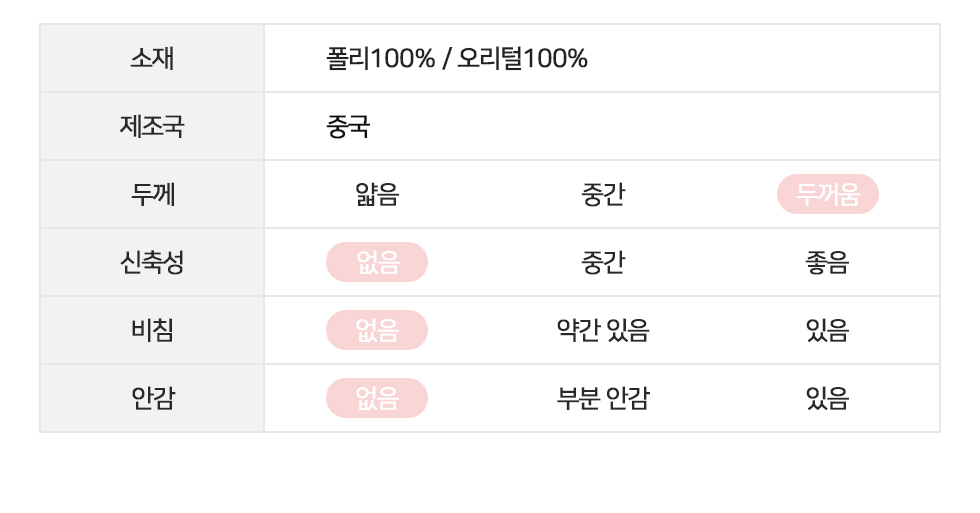Click the 폴리100% / 오리털100% material text
This screenshot has height=513, width=980.
(456, 59)
